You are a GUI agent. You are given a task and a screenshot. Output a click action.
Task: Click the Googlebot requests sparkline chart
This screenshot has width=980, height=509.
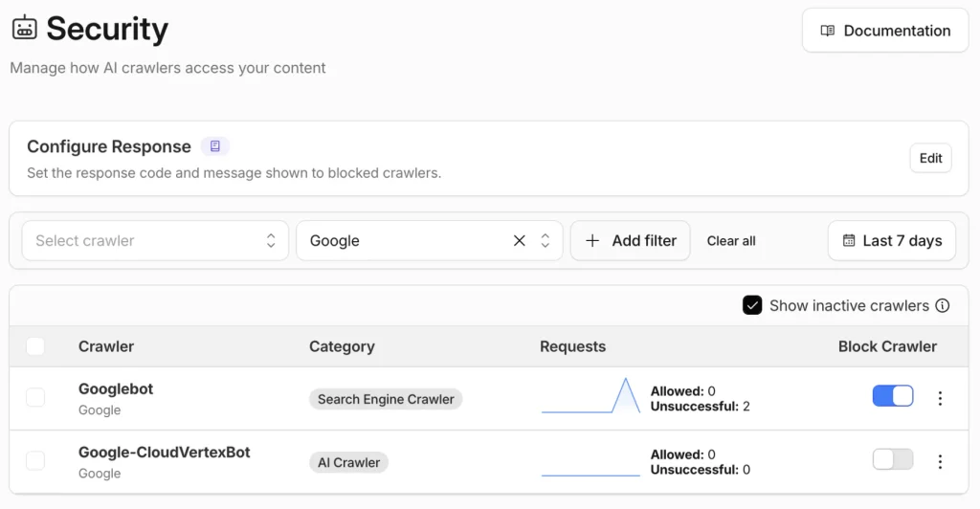[x=590, y=396]
